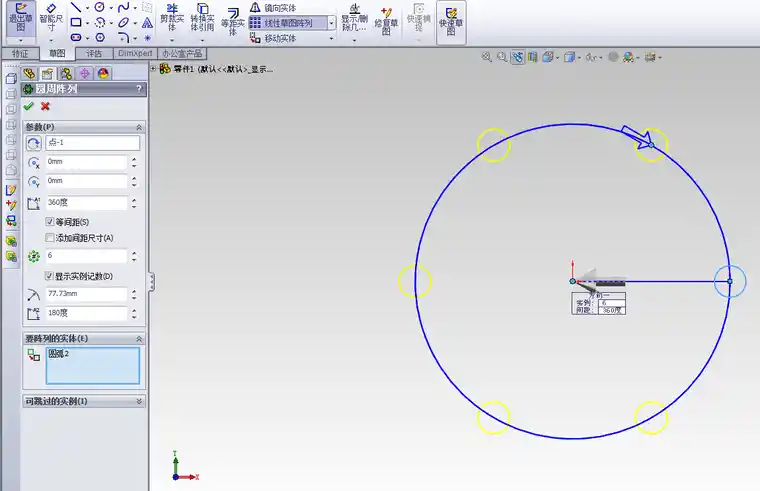Select the Ellipse sketch tool
Screen dimensions: 760x491
[124, 22]
